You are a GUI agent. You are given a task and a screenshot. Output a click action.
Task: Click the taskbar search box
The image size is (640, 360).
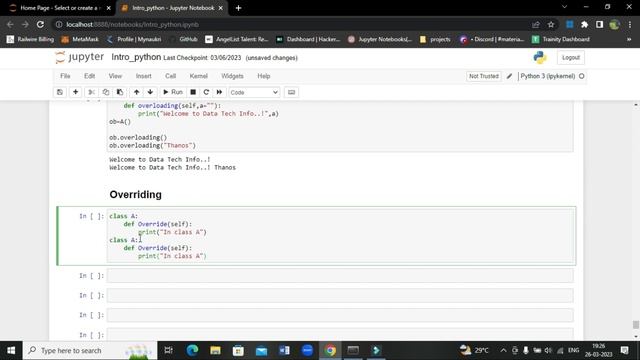(x=90, y=351)
